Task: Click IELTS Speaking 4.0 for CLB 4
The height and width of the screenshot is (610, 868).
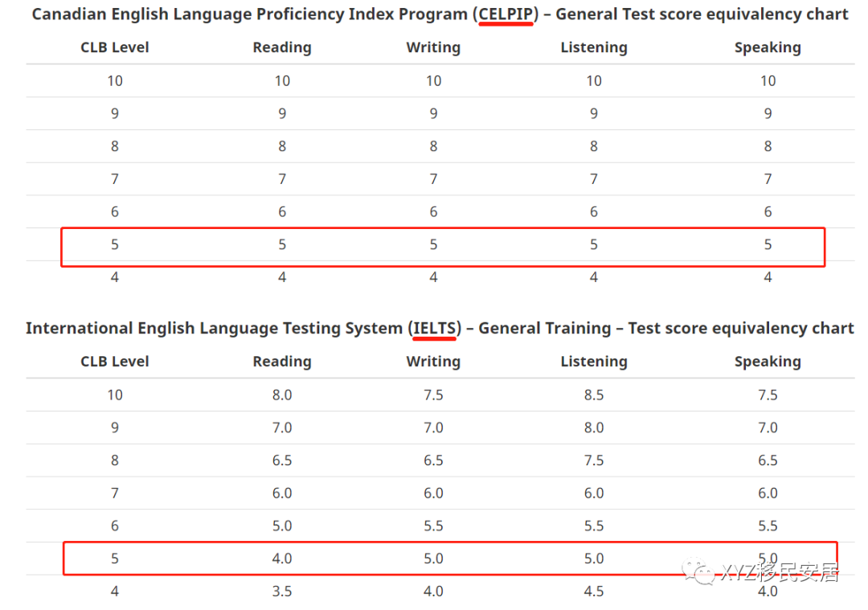Action: (768, 592)
